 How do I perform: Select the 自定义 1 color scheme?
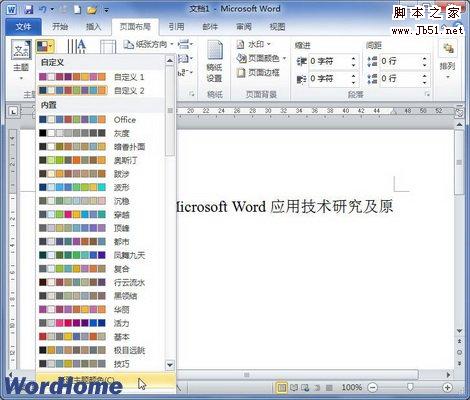100,77
